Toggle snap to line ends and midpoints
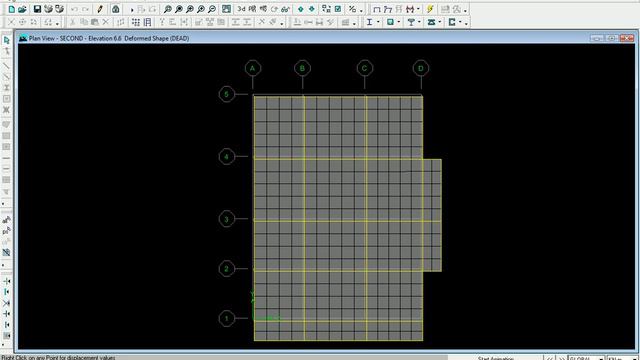This screenshot has width=640, height=360. tap(7, 292)
